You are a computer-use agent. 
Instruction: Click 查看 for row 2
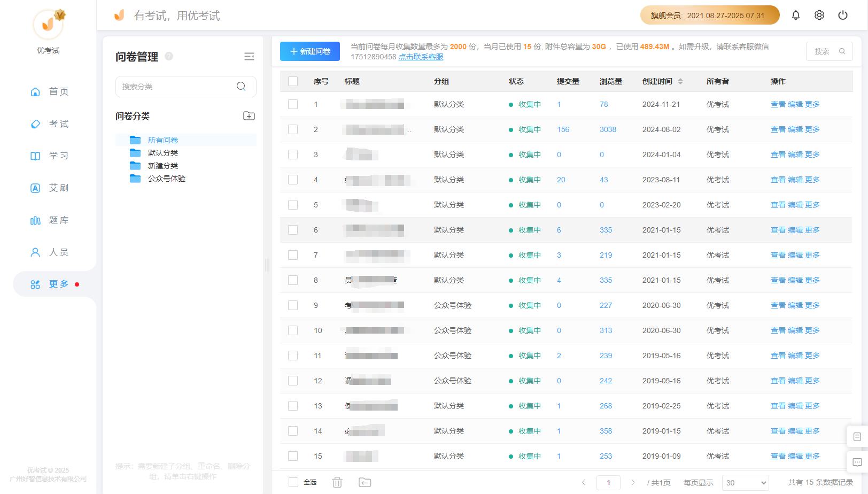[778, 129]
